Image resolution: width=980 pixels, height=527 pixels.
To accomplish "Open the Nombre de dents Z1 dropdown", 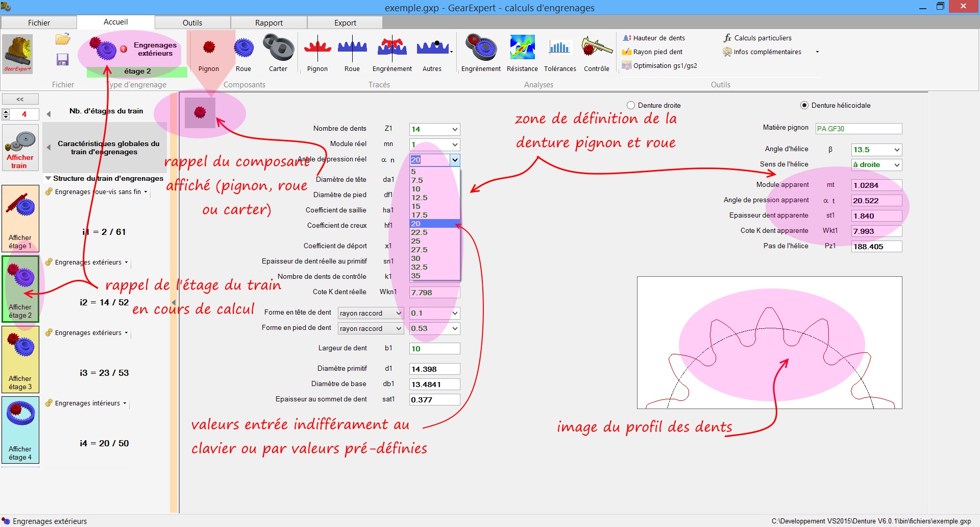I will (455, 129).
